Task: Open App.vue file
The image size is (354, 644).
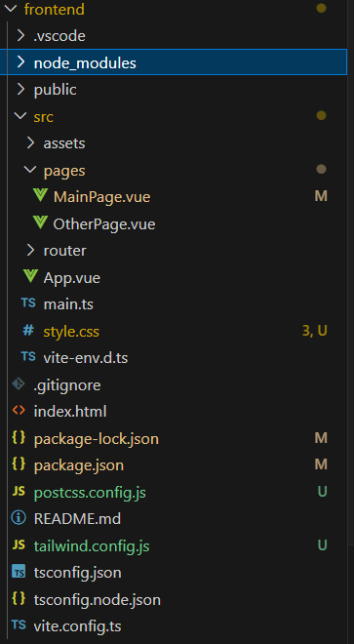Action: point(72,278)
